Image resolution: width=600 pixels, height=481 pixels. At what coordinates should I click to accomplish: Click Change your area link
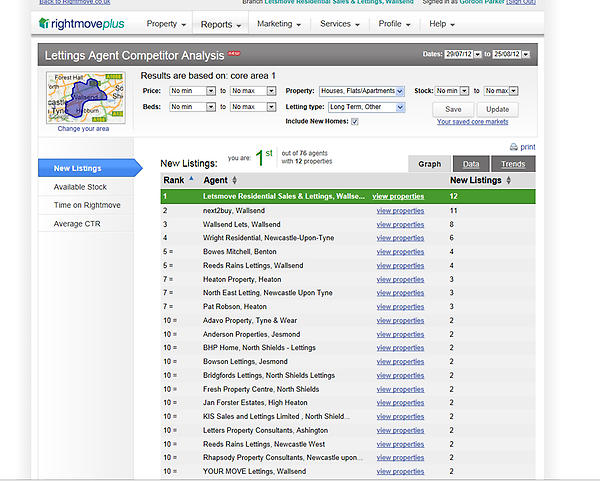tap(83, 129)
